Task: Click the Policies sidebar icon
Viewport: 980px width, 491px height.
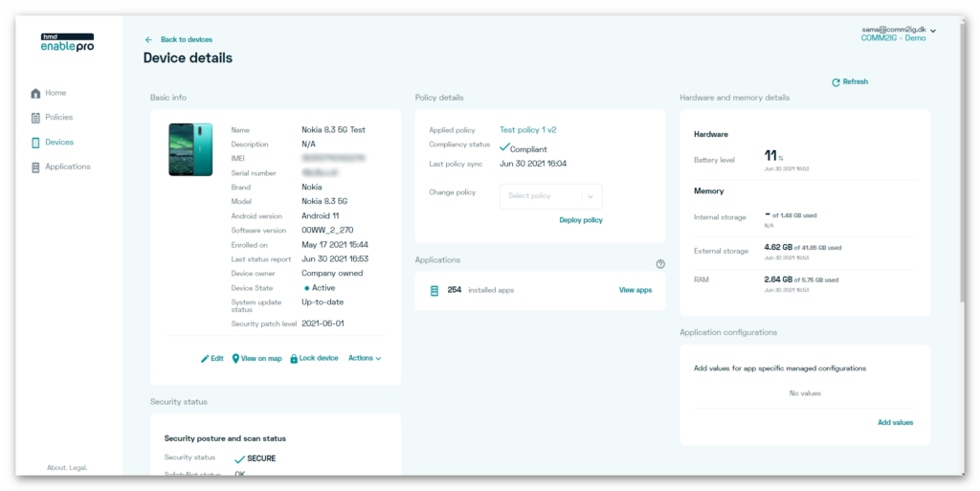Action: pyautogui.click(x=36, y=118)
